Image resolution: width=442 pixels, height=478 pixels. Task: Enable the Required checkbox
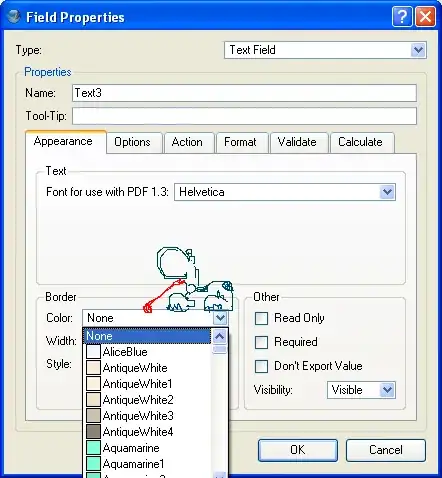[261, 342]
